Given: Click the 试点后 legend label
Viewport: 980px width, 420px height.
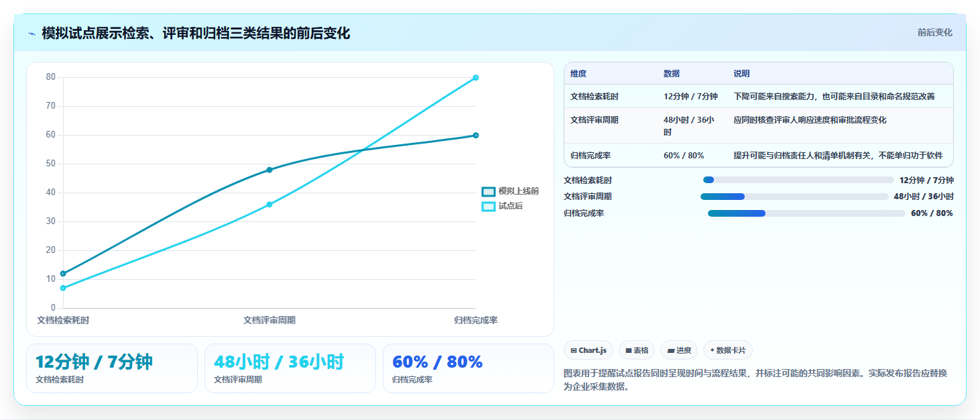Looking at the screenshot, I should coord(510,206).
